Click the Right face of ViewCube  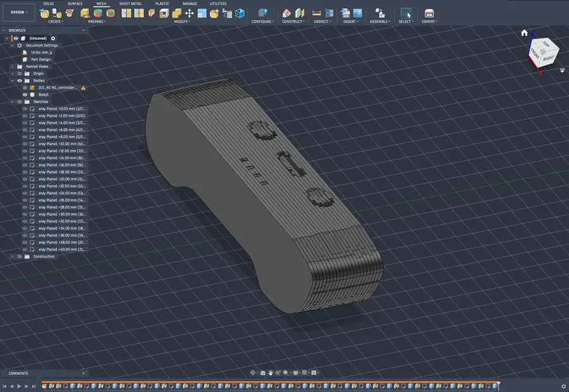coord(548,58)
